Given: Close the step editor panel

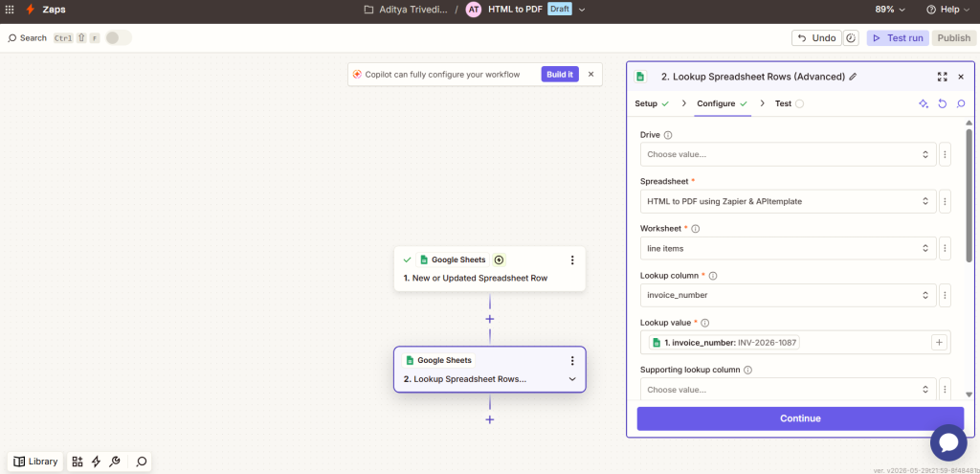Looking at the screenshot, I should [x=961, y=77].
